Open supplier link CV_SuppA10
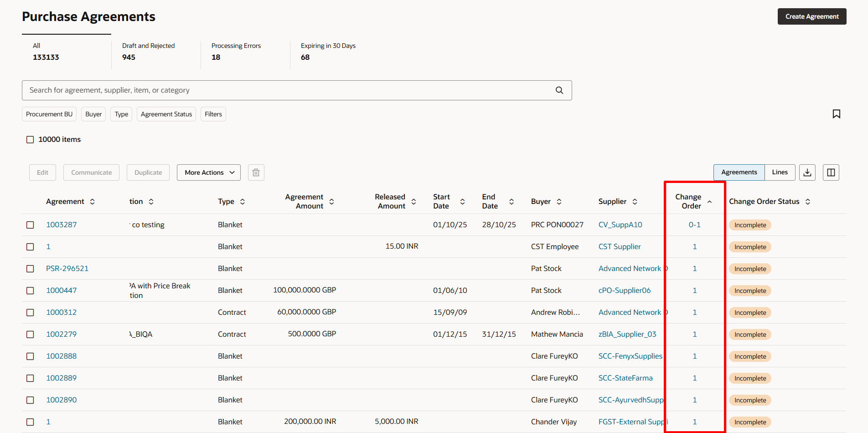Viewport: 868px width, 433px height. pyautogui.click(x=620, y=224)
